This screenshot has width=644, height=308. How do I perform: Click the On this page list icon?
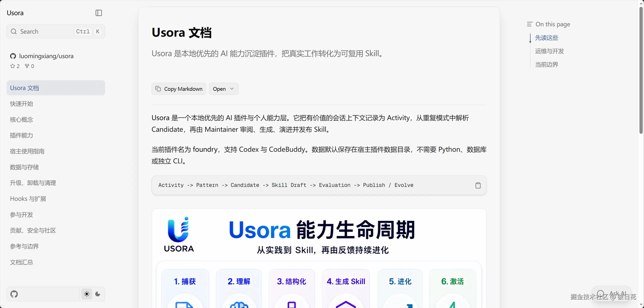[x=530, y=24]
